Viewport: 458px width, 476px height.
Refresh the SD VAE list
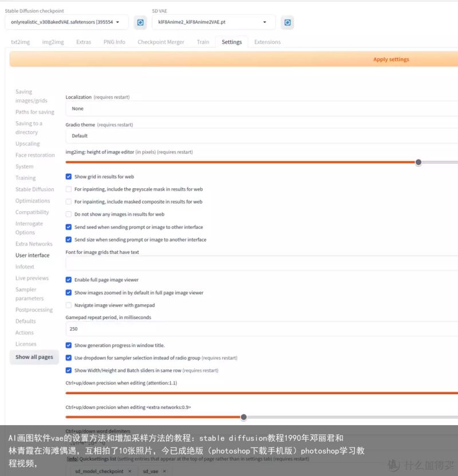[x=287, y=22]
